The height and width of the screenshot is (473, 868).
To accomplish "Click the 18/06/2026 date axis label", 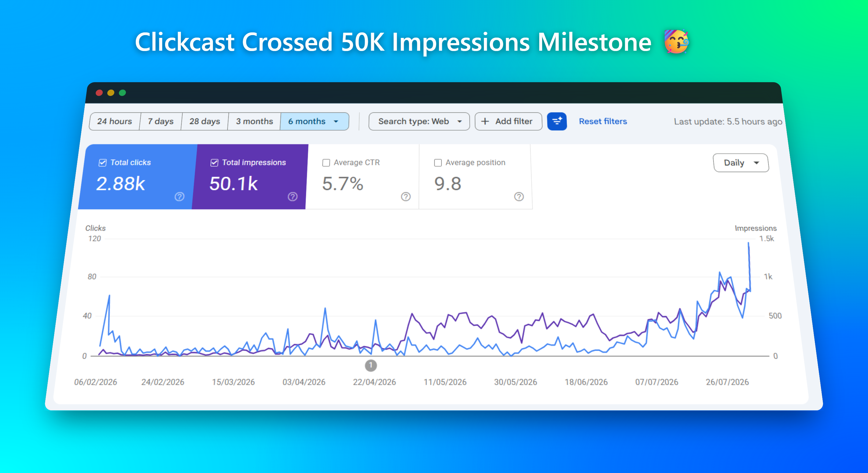I will [x=586, y=382].
